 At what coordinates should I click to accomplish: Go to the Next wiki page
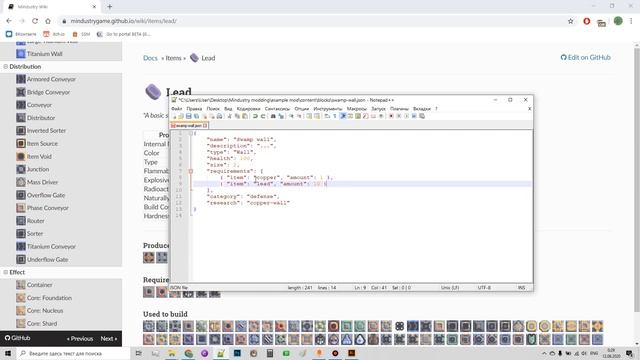109,338
